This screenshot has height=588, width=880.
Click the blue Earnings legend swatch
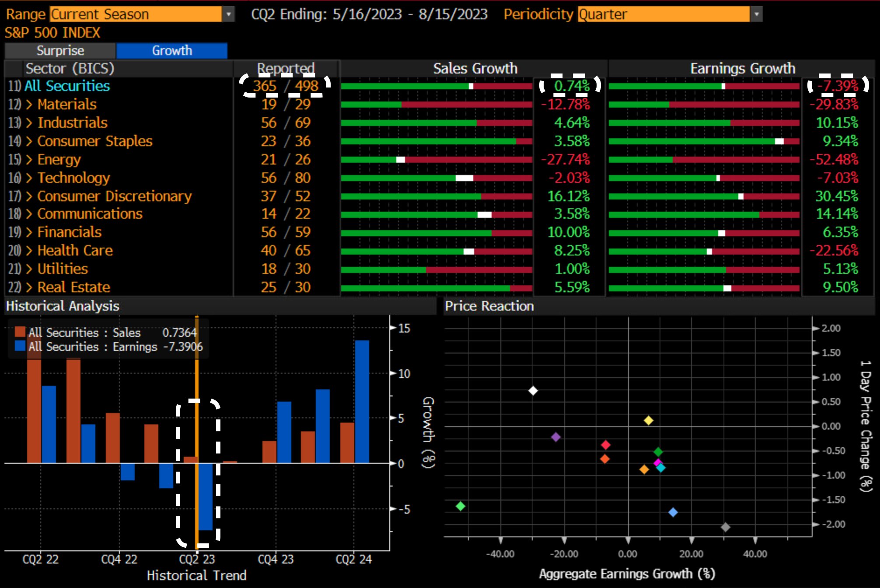pyautogui.click(x=20, y=346)
